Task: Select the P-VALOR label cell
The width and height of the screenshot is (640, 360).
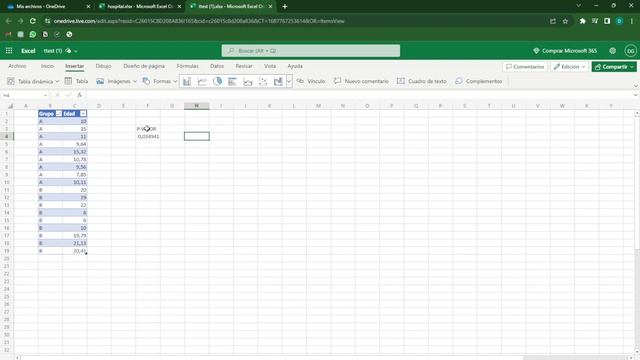Action: click(x=147, y=129)
